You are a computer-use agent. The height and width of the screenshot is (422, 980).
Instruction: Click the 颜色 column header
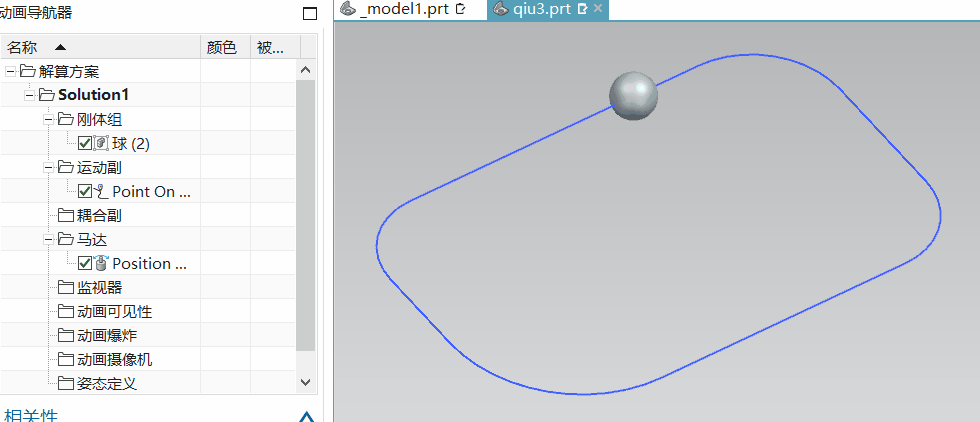pos(225,47)
